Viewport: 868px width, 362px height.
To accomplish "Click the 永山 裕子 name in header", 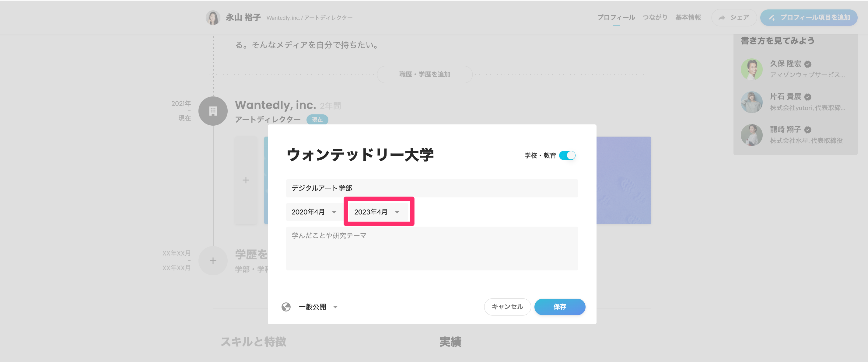I will click(243, 18).
